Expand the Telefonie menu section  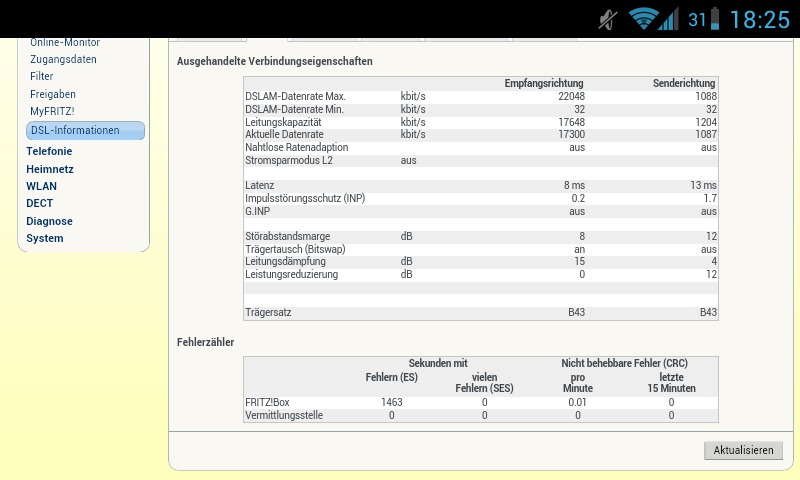pyautogui.click(x=49, y=151)
